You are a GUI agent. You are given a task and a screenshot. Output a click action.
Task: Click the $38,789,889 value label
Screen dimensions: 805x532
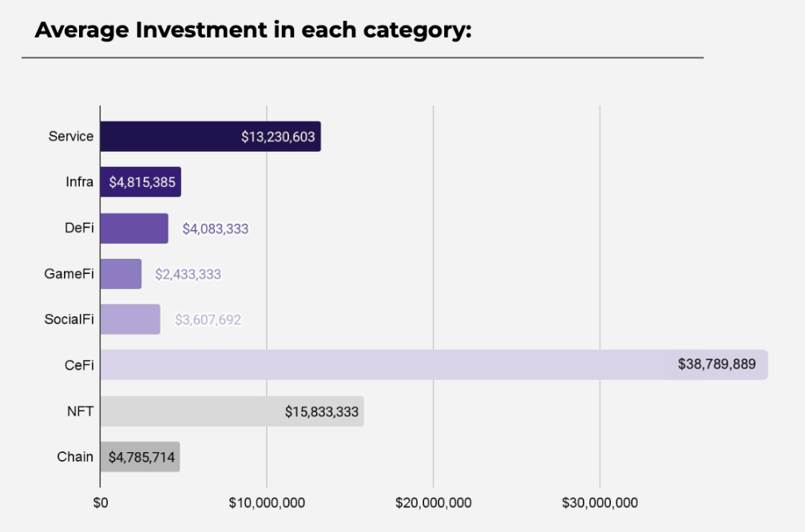tap(716, 364)
